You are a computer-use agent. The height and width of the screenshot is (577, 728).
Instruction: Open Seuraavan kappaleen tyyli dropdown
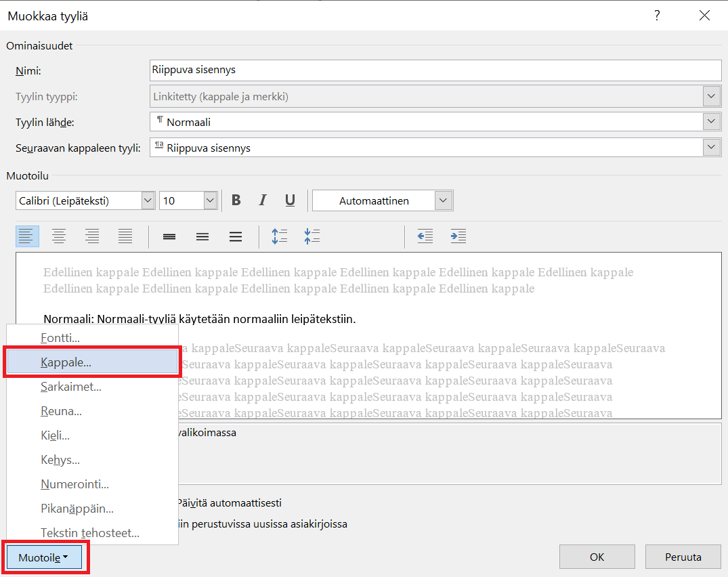click(711, 147)
